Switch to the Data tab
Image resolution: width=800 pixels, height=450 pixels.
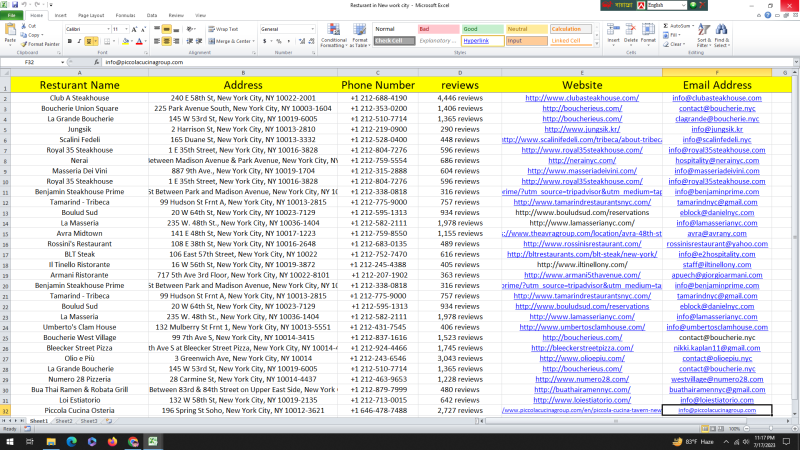point(152,16)
